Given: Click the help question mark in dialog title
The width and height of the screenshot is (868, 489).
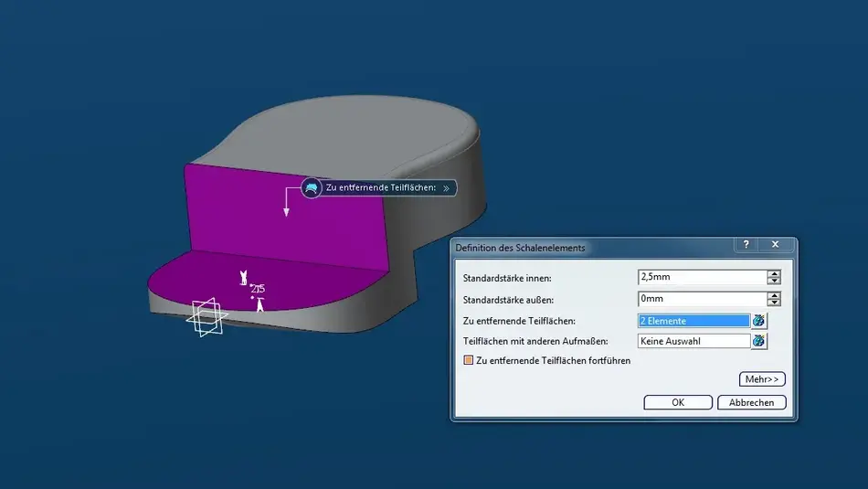Looking at the screenshot, I should click(x=746, y=246).
